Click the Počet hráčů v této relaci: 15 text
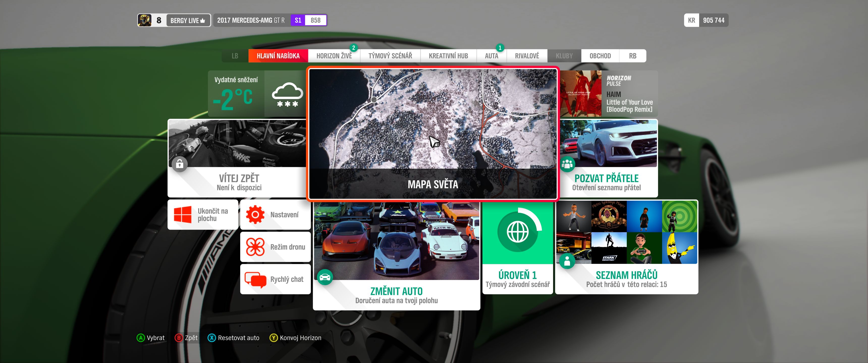 click(x=627, y=285)
